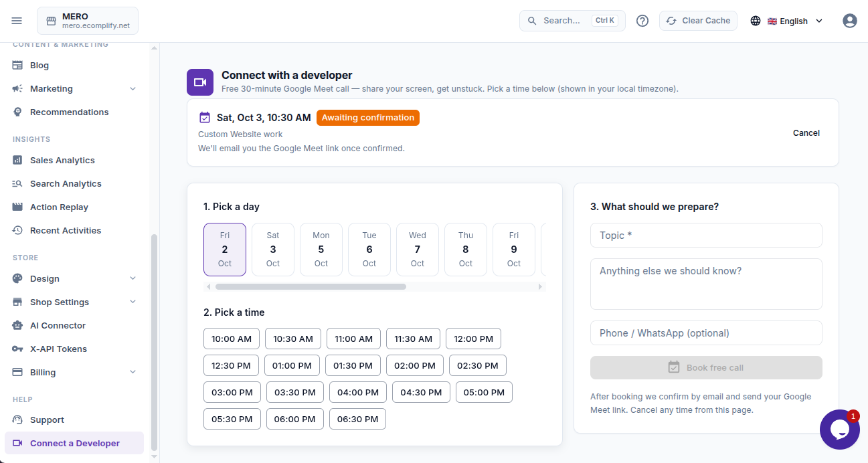Click the Recent Activities history icon
This screenshot has width=868, height=463.
point(17,231)
